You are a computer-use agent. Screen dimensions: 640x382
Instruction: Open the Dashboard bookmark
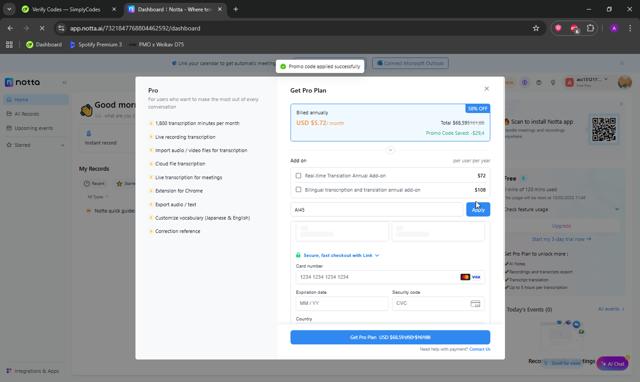[44, 44]
